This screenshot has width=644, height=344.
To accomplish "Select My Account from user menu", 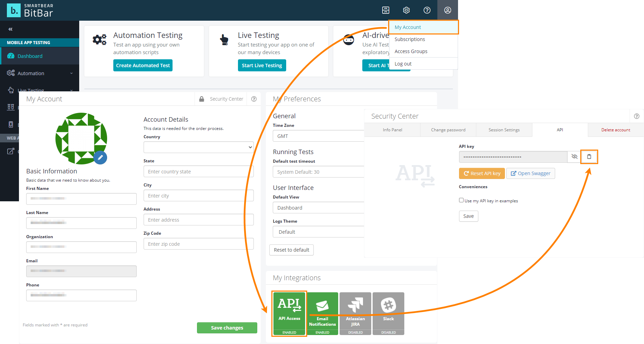I will tap(424, 27).
